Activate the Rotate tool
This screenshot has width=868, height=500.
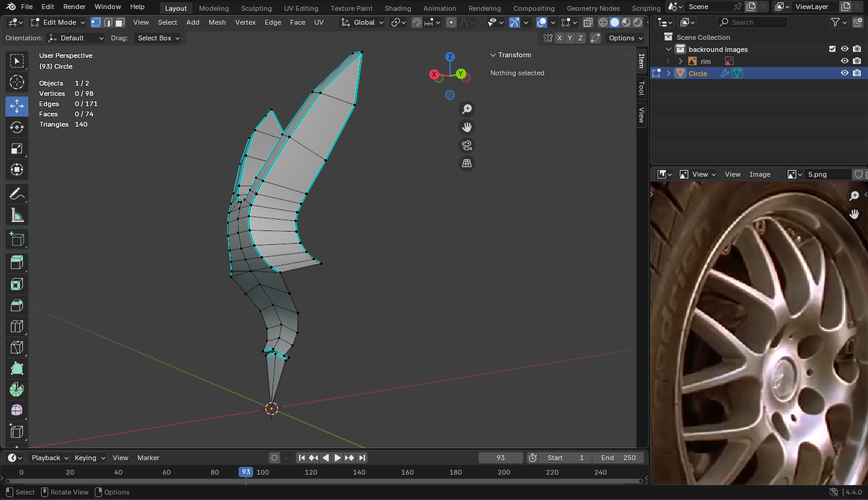(17, 127)
